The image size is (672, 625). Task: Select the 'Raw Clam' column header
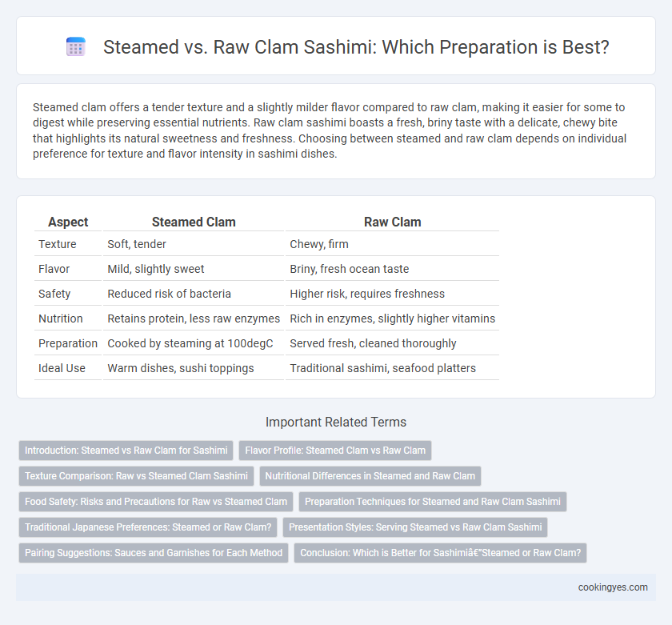tap(392, 222)
